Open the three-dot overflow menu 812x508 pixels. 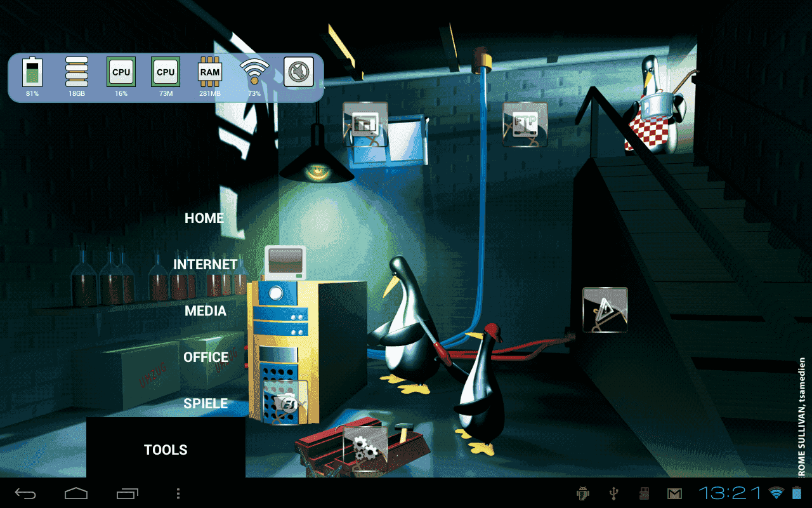pyautogui.click(x=178, y=493)
